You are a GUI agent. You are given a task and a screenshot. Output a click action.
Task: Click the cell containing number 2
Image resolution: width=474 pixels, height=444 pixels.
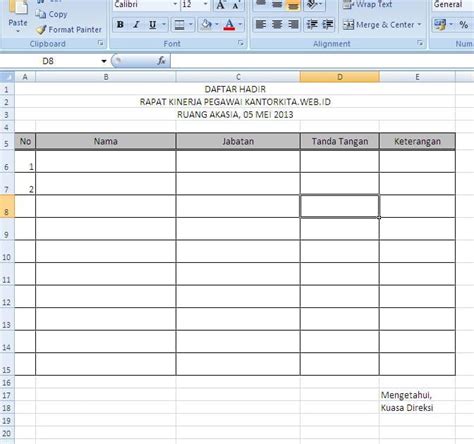25,184
